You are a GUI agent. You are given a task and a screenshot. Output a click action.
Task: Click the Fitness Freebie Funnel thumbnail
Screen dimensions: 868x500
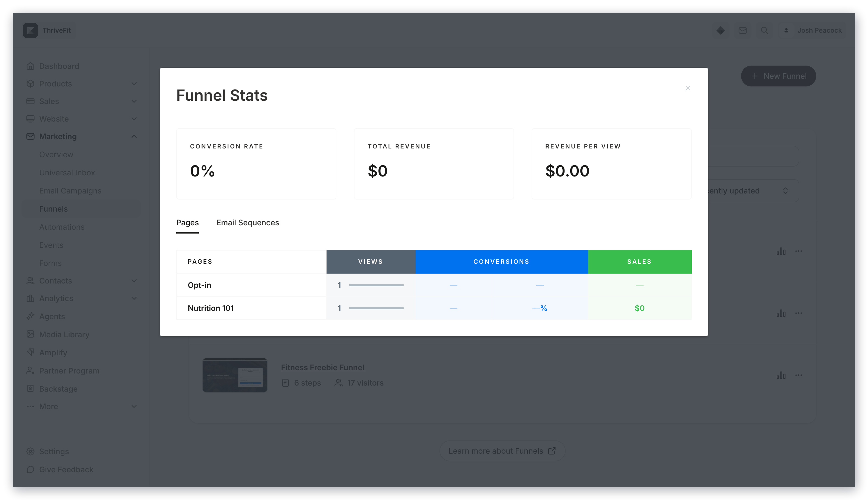point(235,375)
